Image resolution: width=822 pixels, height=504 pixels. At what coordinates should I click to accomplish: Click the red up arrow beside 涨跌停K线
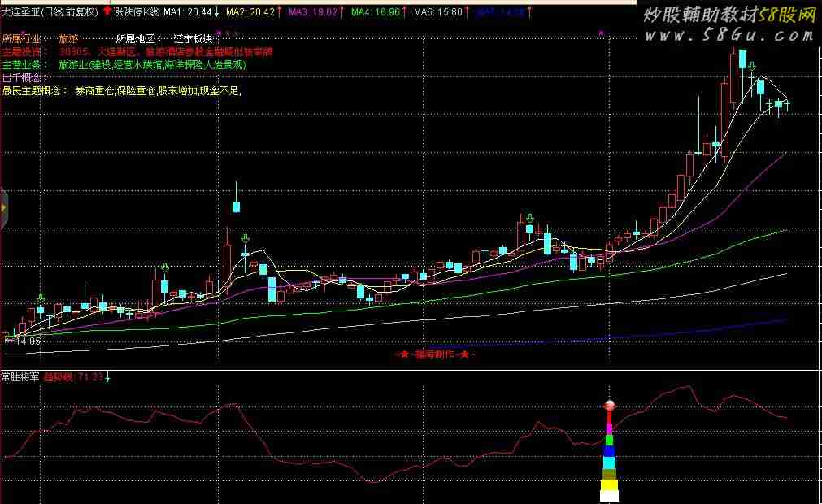point(107,11)
